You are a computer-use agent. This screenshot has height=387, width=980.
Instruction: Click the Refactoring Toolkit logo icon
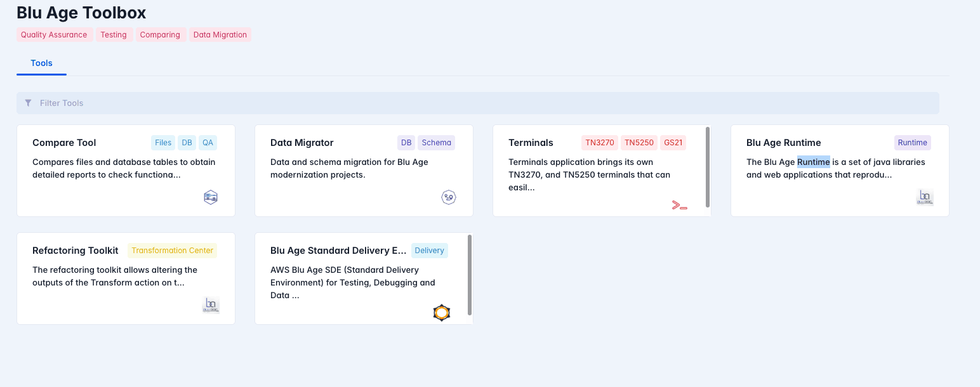tap(211, 305)
